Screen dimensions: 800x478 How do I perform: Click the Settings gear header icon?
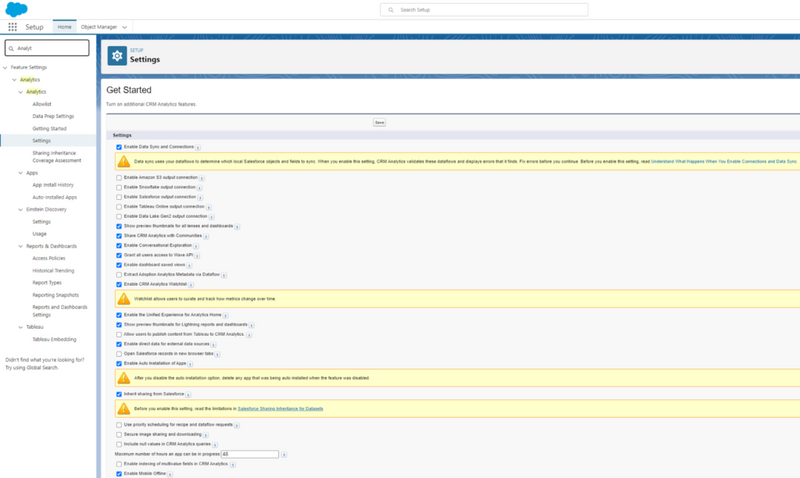117,56
